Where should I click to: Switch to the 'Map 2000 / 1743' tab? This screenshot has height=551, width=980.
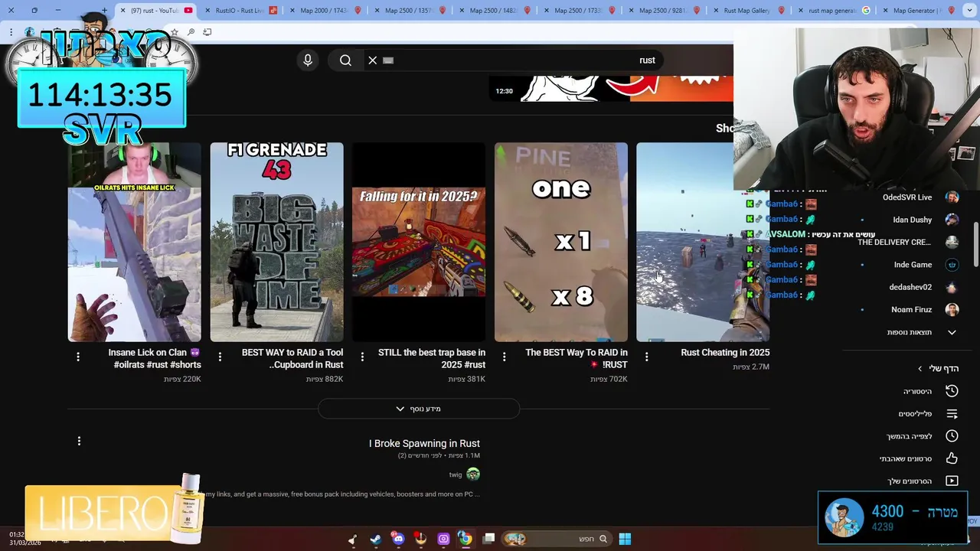tap(325, 11)
